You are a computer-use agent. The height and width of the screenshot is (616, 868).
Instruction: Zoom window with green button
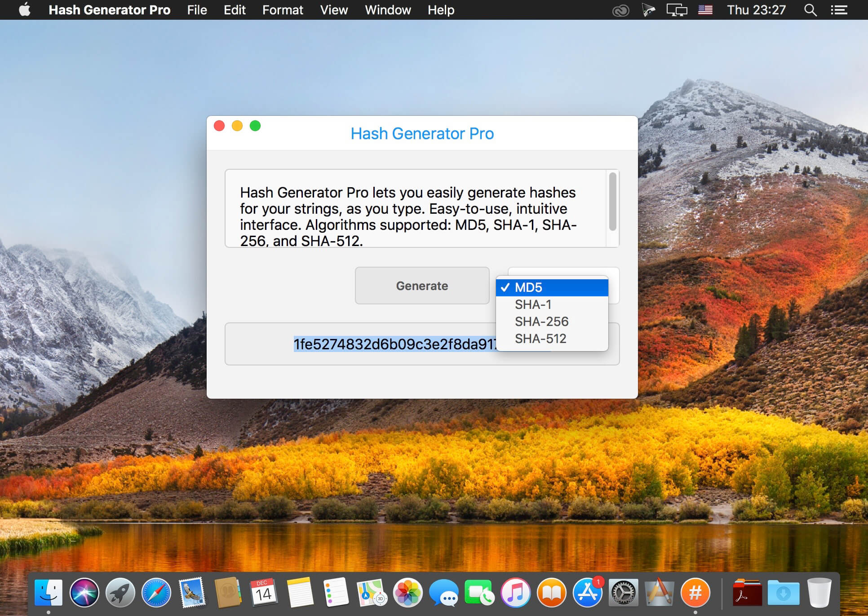(x=255, y=126)
